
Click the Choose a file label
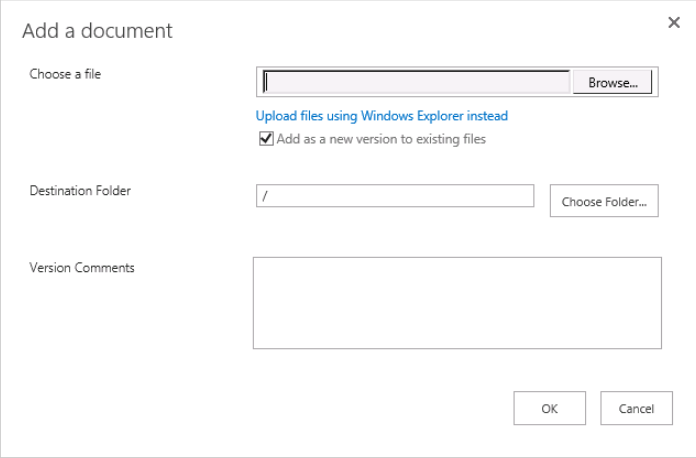[x=65, y=74]
